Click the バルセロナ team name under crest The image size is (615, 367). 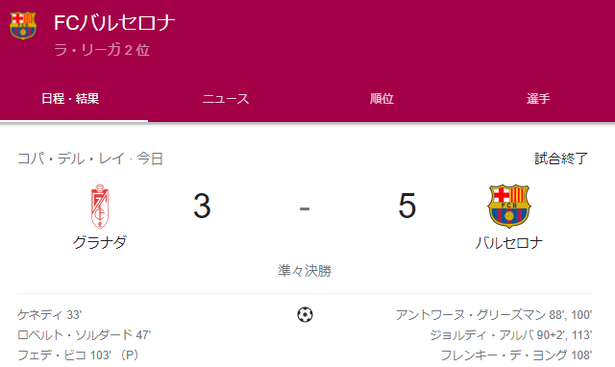click(x=509, y=243)
